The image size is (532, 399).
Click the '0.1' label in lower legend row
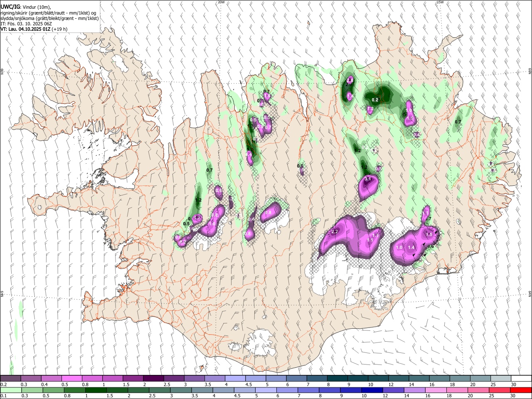(4, 396)
